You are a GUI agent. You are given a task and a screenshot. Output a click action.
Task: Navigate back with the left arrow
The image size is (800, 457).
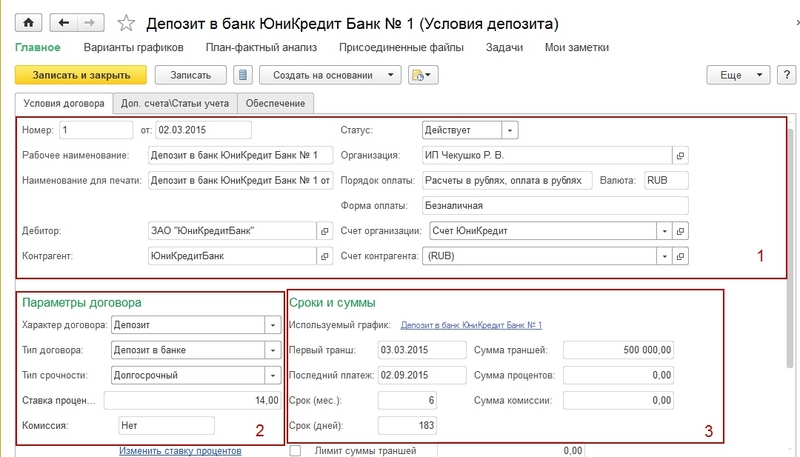[63, 22]
